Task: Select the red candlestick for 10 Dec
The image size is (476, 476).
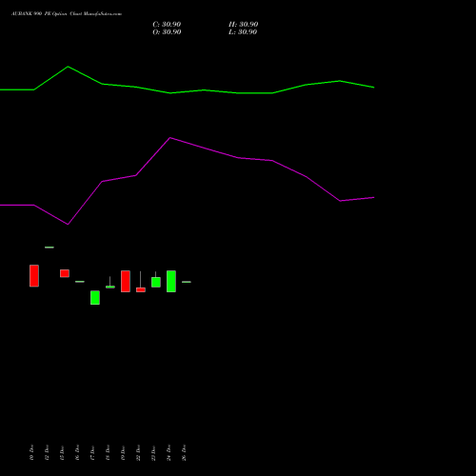Action: pyautogui.click(x=34, y=276)
